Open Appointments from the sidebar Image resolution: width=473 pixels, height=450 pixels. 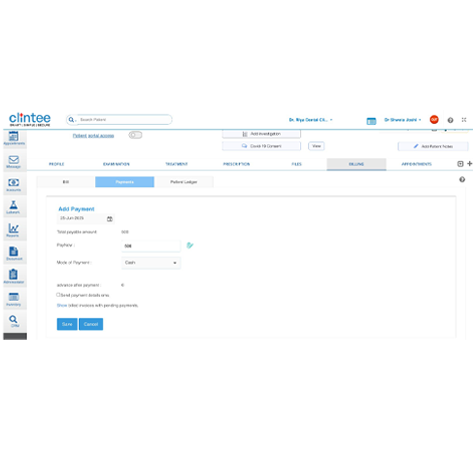coord(14,138)
